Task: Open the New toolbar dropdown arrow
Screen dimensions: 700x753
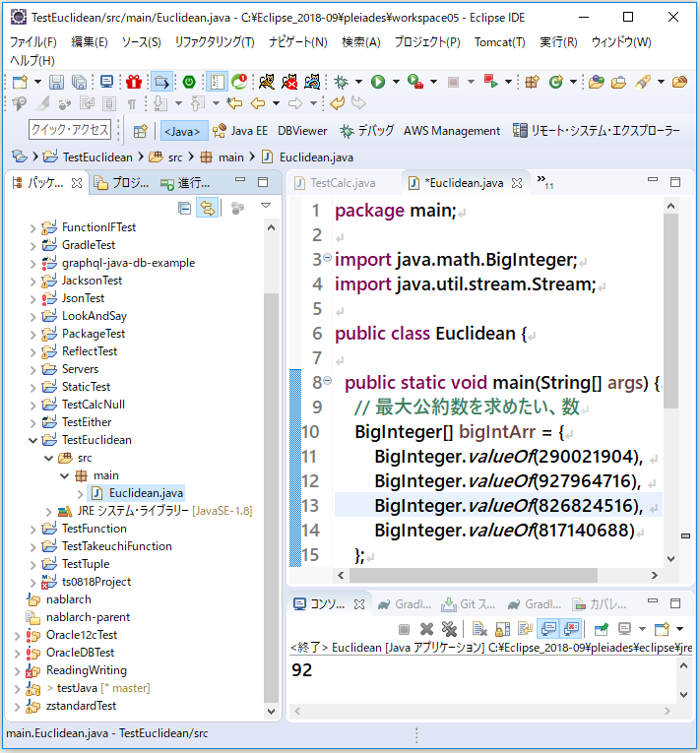Action: pos(37,82)
